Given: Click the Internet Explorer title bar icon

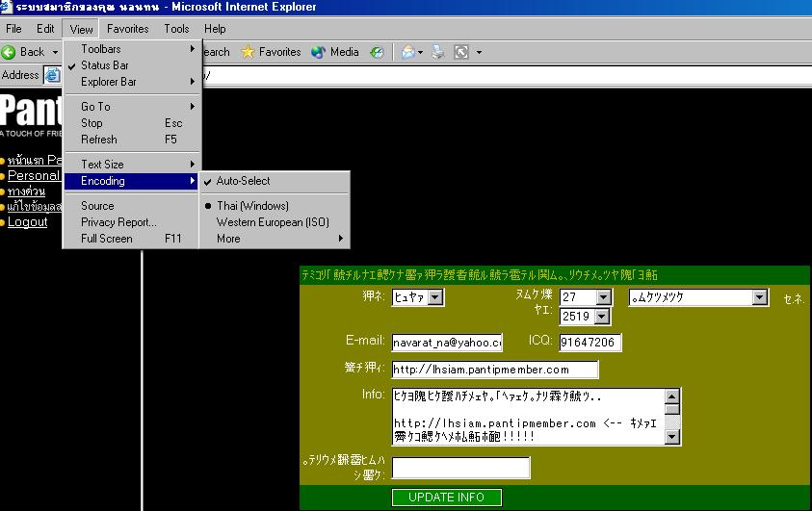Looking at the screenshot, I should (7, 7).
